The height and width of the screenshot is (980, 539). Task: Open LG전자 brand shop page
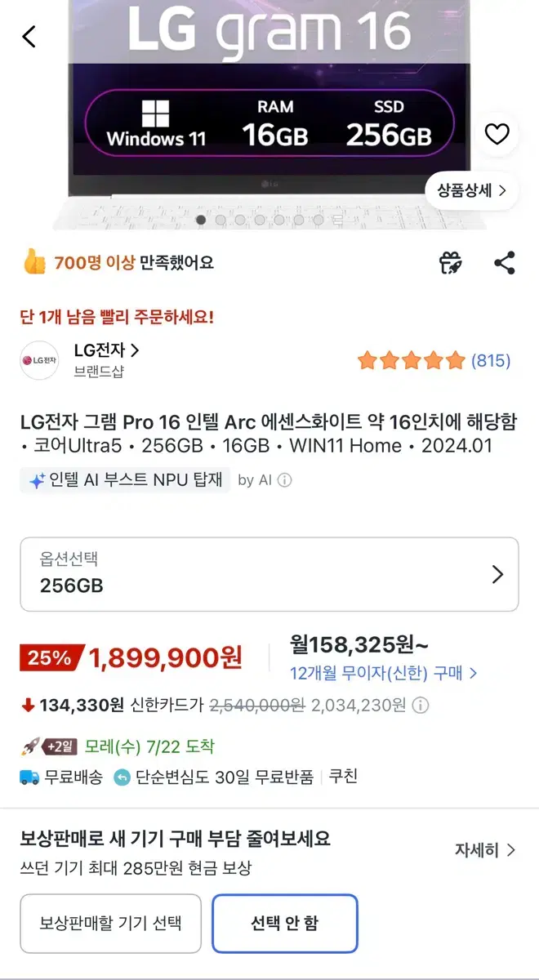[106, 350]
